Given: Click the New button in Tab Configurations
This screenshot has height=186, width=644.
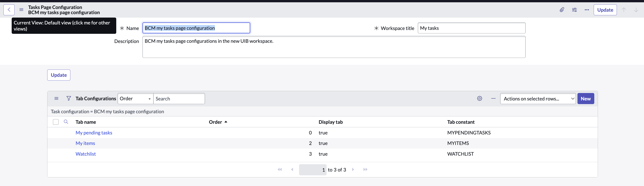Looking at the screenshot, I should (x=585, y=98).
